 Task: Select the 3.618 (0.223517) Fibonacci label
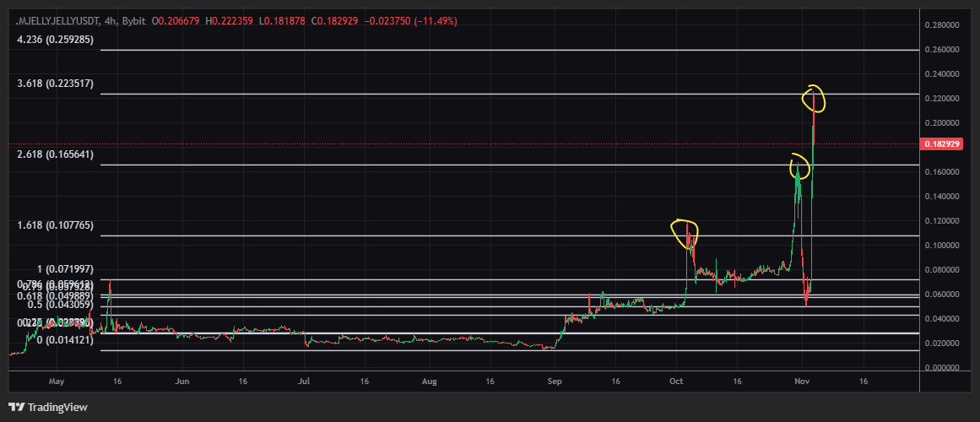click(x=55, y=84)
